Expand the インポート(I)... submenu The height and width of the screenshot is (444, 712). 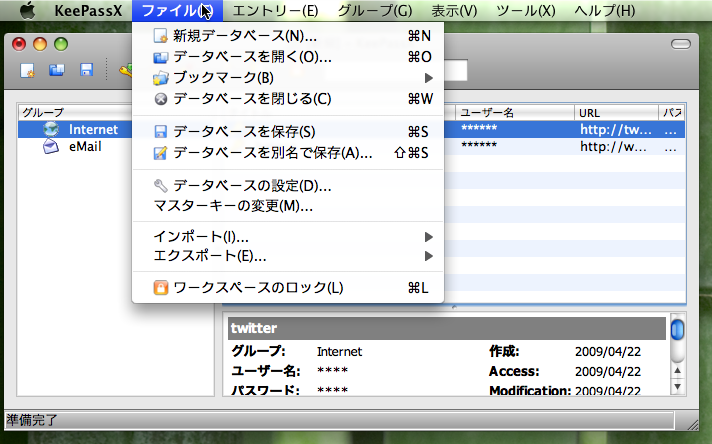tap(287, 237)
